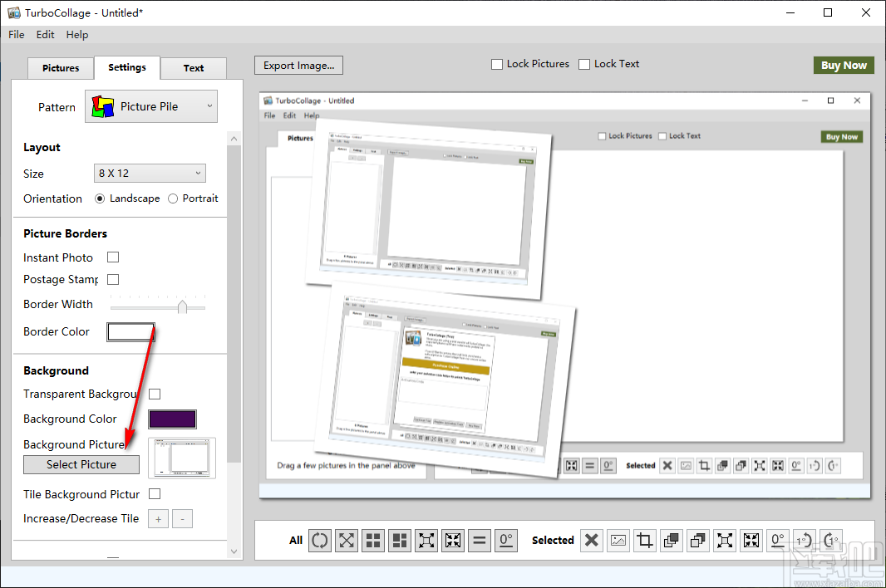
Task: Enable the Lock Text checkbox
Action: point(584,65)
